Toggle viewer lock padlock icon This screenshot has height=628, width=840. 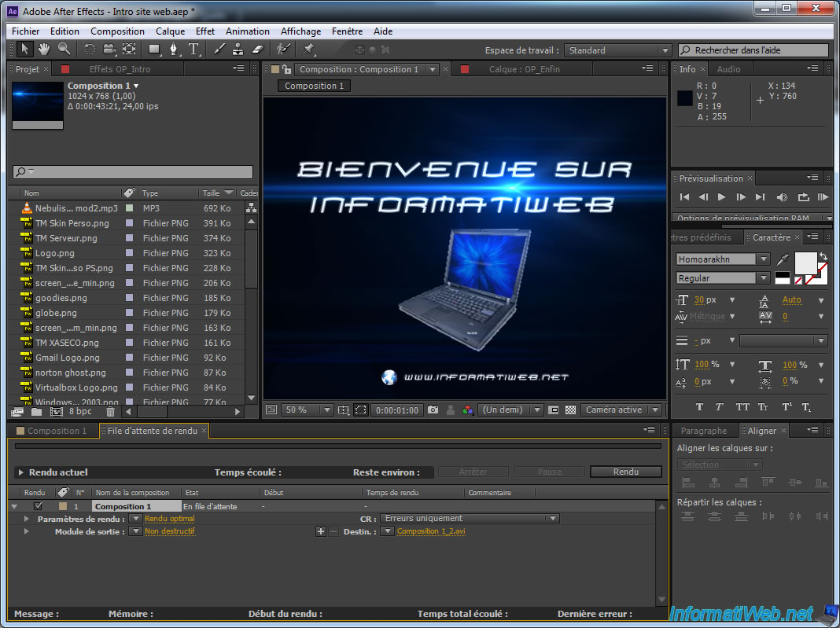tap(287, 69)
